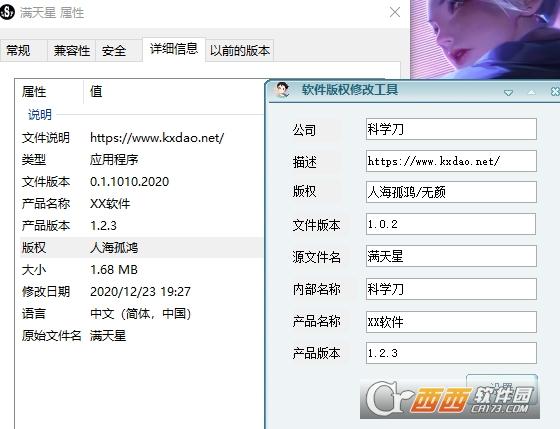The image size is (560, 429).
Task: Click the 内部名称 label in the tool
Action: point(316,289)
